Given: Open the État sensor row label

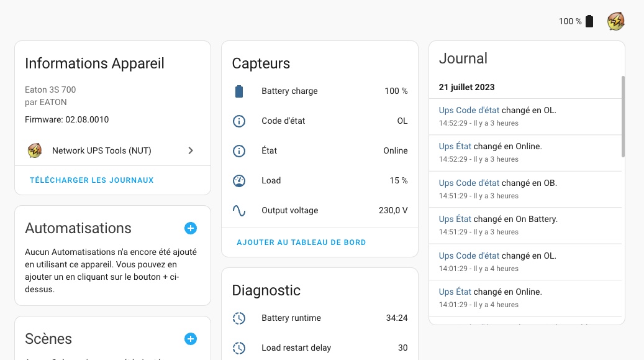Looking at the screenshot, I should tap(270, 150).
